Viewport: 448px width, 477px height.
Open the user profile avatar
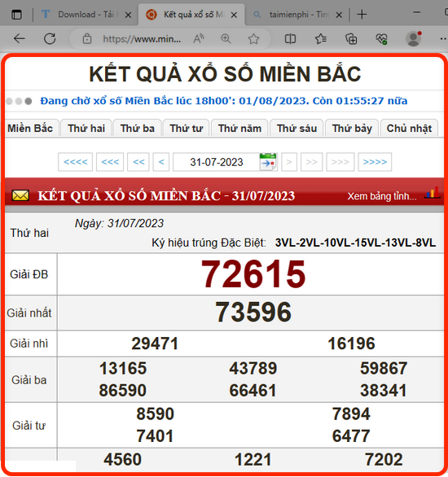point(413,38)
